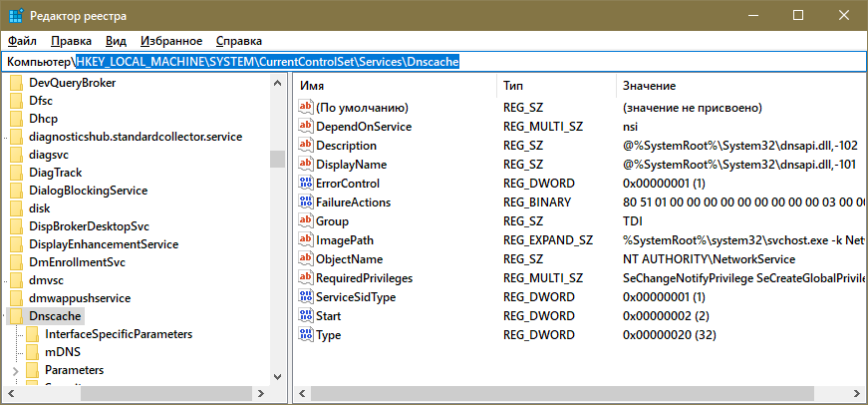
Task: Click the ErrorControl DWORD value icon
Action: (x=306, y=184)
